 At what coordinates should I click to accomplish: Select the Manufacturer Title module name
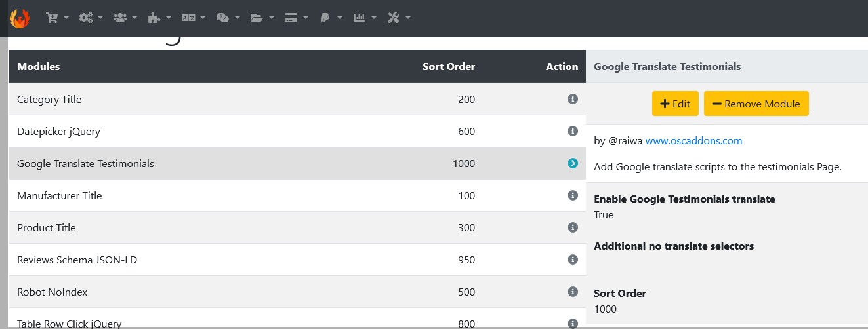pos(59,196)
